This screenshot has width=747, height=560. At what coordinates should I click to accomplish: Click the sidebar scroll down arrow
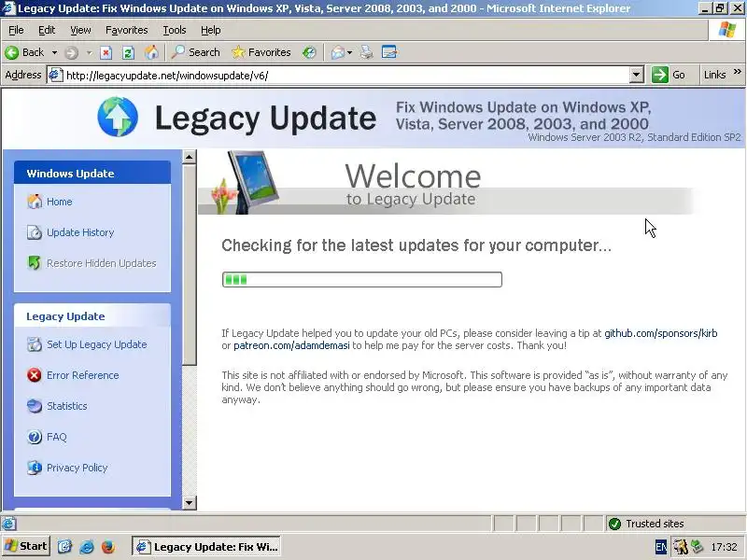190,502
